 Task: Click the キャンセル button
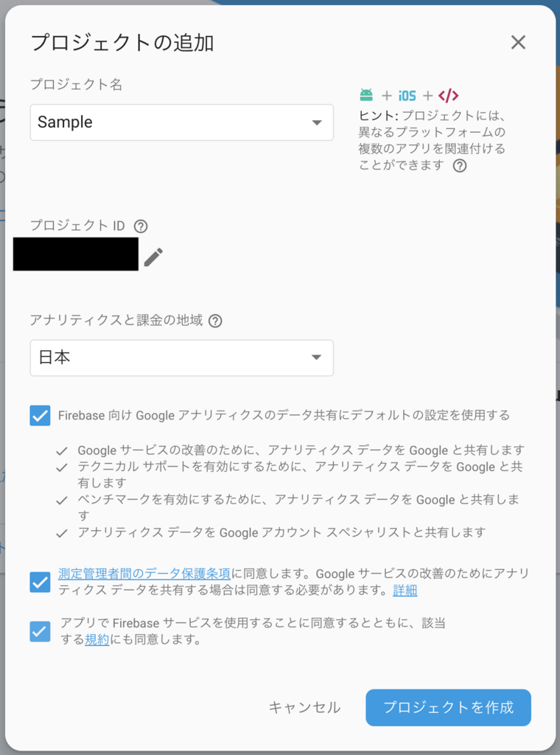point(305,707)
